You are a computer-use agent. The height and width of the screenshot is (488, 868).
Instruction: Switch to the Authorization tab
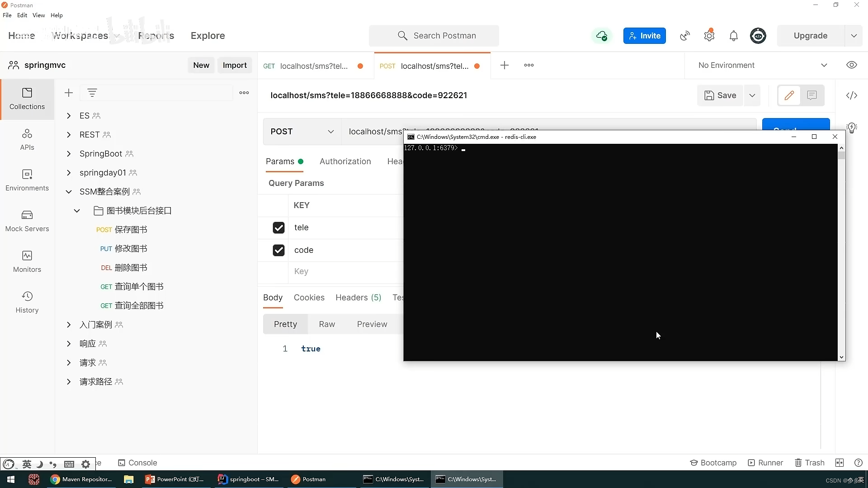click(345, 161)
